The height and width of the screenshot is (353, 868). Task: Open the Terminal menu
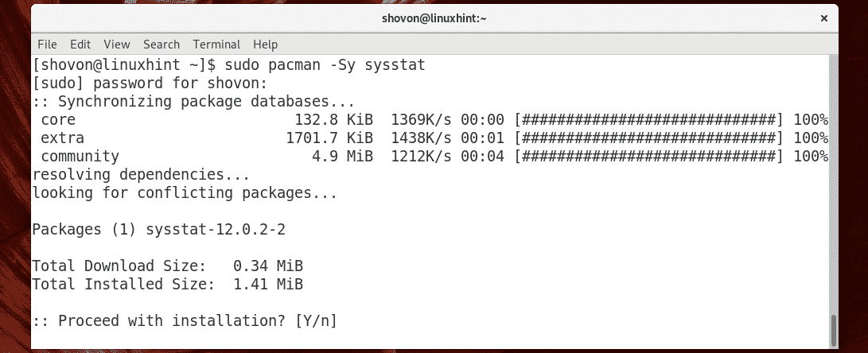(216, 45)
